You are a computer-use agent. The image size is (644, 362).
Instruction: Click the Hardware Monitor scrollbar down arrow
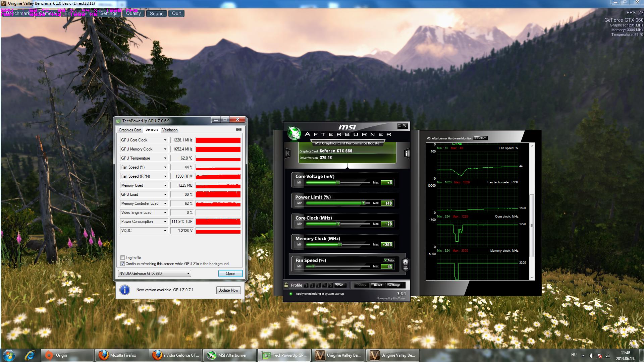[x=532, y=278]
